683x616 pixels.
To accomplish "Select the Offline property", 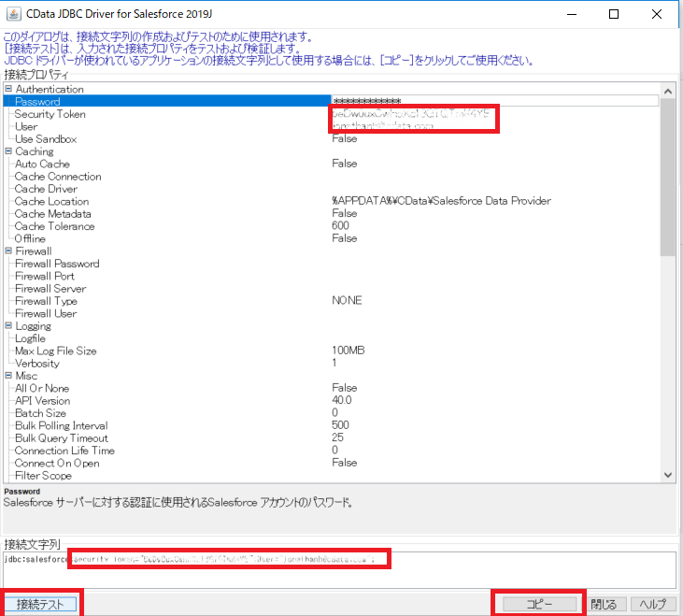I will tap(30, 238).
